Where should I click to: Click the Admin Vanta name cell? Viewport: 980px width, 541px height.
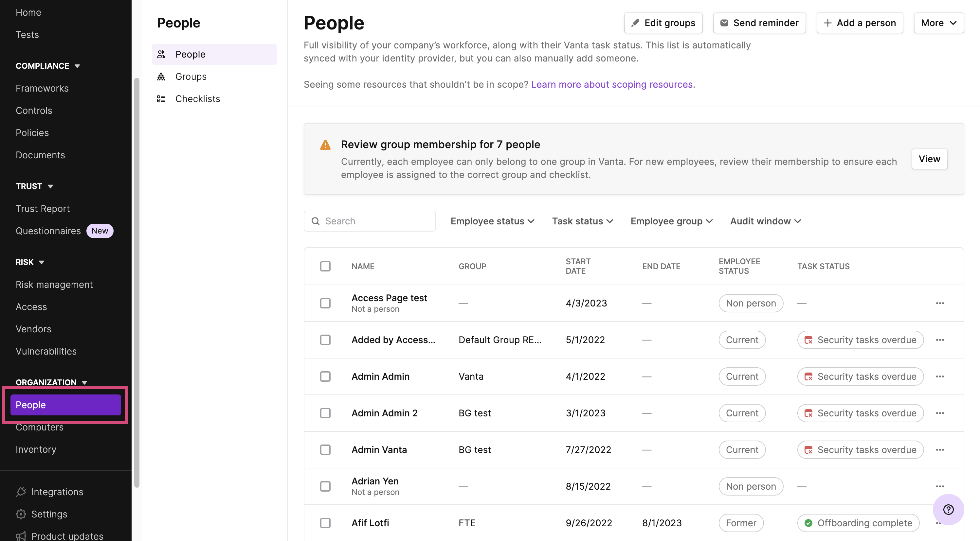[379, 450]
